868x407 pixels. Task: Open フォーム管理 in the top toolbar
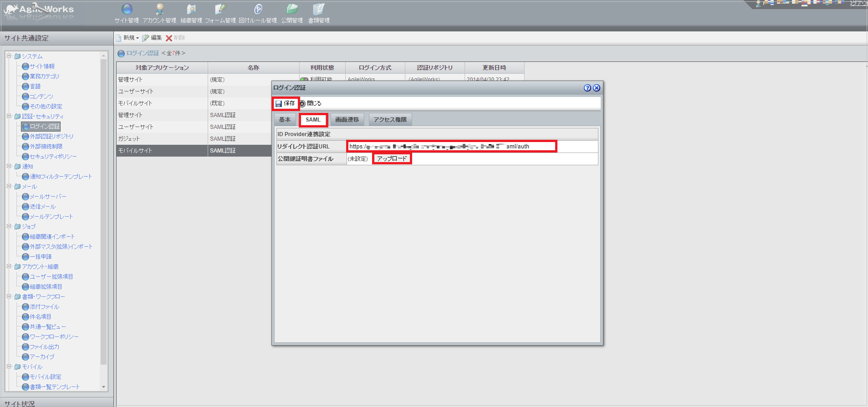(x=220, y=13)
